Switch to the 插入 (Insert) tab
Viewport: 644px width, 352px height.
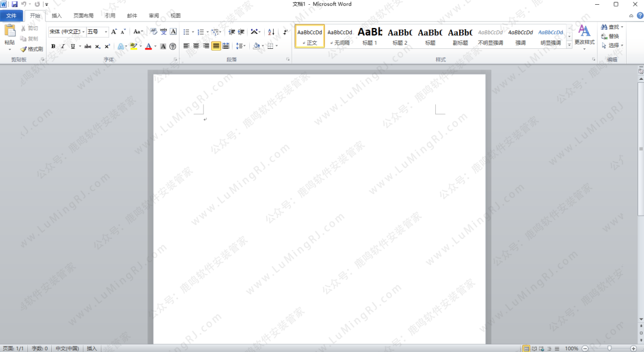click(x=57, y=16)
